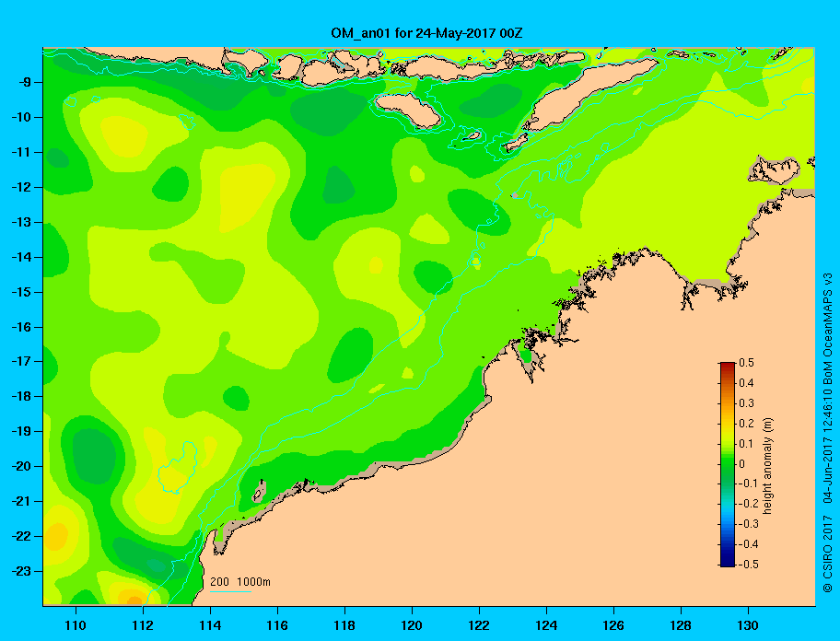Click the colorbar value '-0.1'

point(749,484)
